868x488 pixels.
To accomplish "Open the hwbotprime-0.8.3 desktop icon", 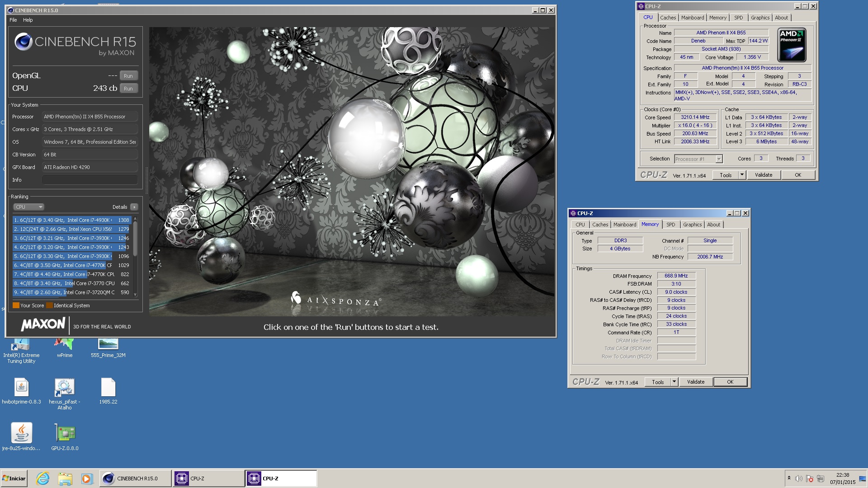I will tap(21, 391).
